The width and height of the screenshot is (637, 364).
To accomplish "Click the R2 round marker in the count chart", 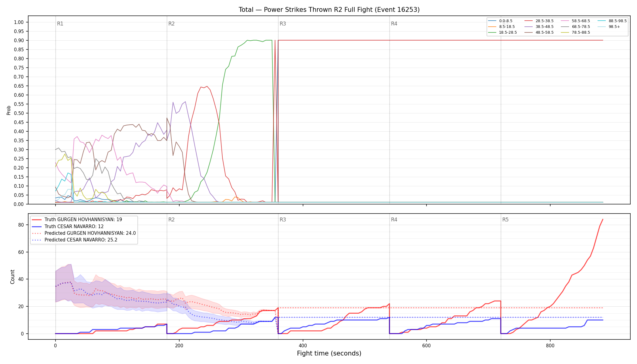I will pos(171,220).
